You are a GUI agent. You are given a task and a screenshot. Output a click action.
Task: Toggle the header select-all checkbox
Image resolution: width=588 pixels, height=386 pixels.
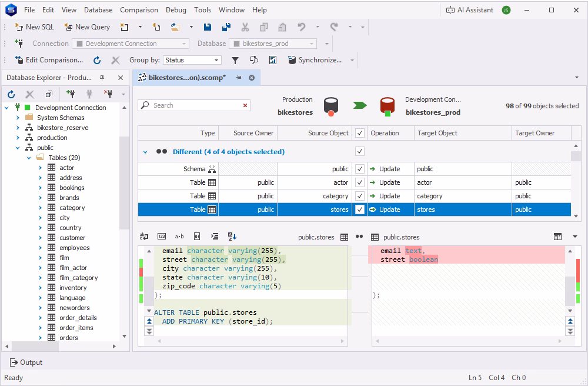(360, 133)
